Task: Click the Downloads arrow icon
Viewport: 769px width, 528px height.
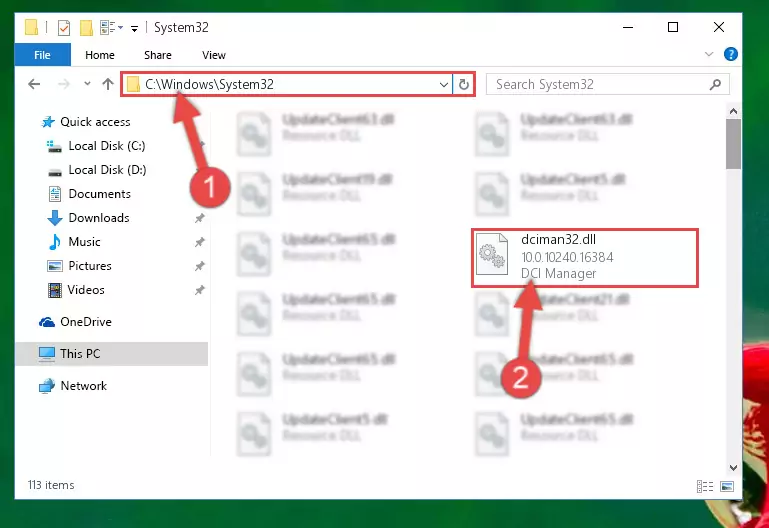Action: point(54,218)
